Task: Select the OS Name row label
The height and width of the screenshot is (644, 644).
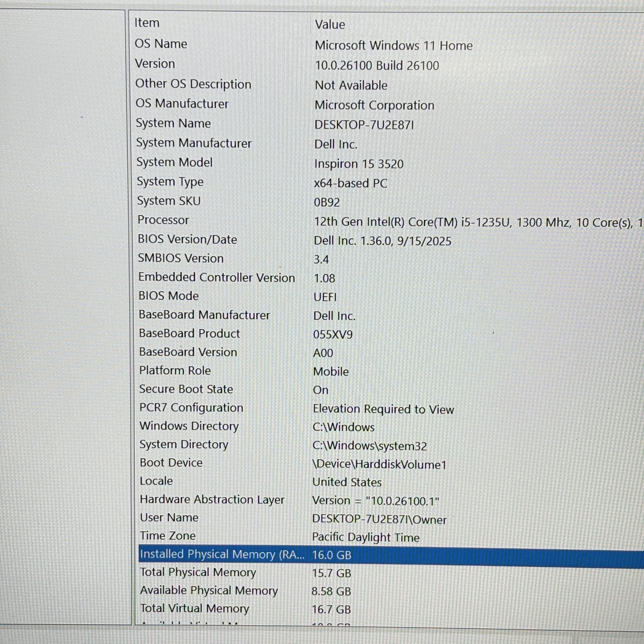Action: [161, 43]
